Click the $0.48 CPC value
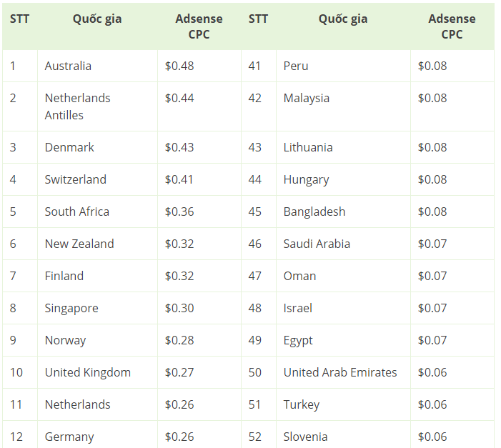 click(179, 66)
